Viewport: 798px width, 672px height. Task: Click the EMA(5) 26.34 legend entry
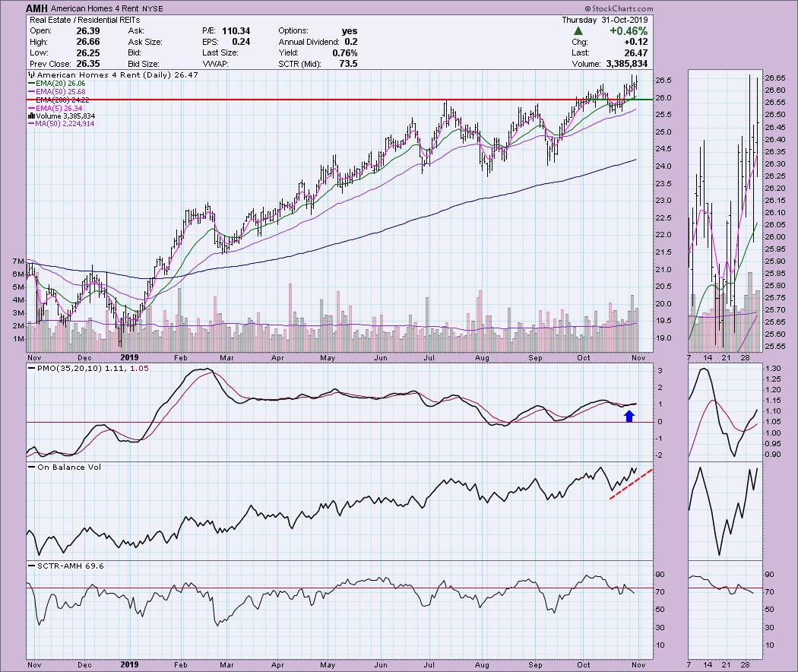point(59,109)
